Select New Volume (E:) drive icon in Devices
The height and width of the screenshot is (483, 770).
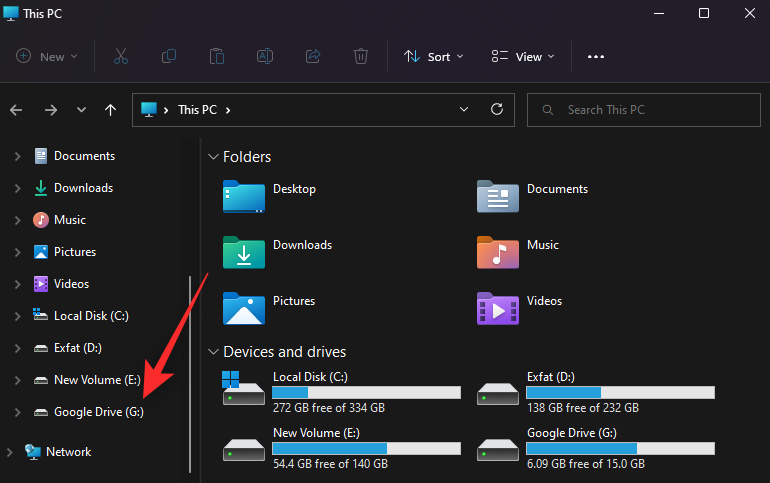click(x=244, y=450)
